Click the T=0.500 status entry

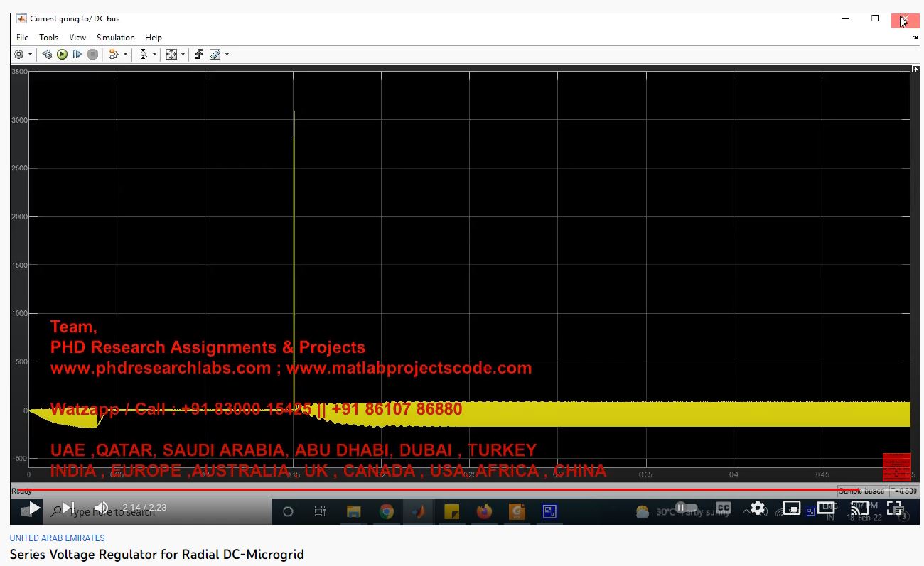click(904, 491)
